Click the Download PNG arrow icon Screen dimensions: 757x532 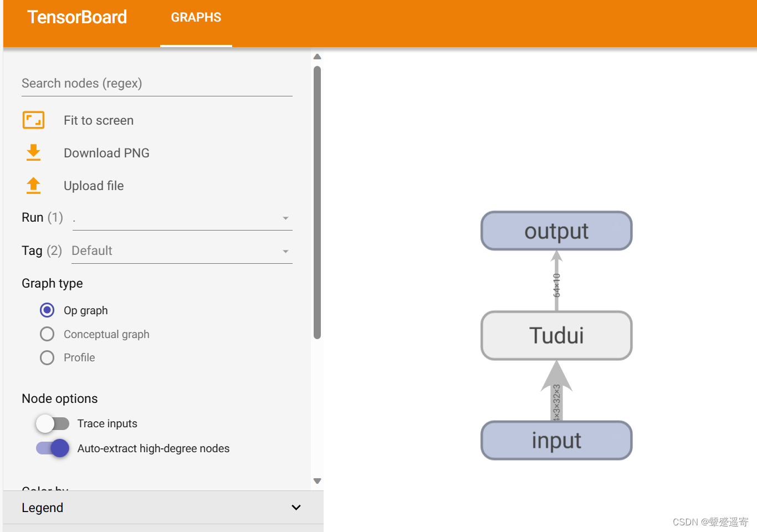coord(33,152)
